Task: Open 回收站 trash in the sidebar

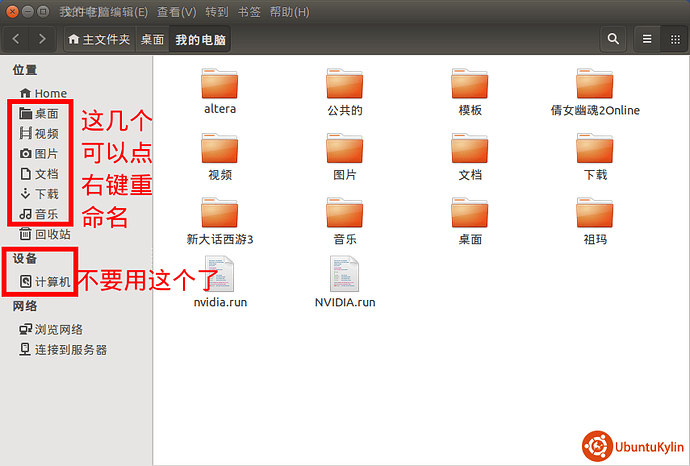Action: click(44, 234)
